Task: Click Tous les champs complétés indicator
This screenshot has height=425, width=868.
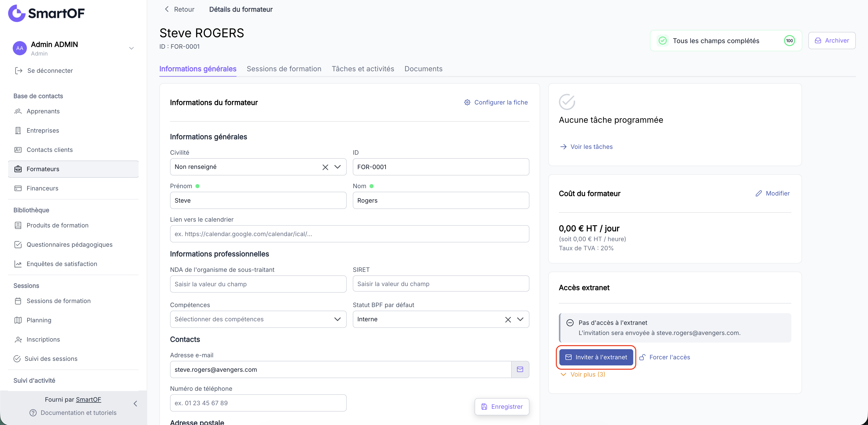Action: 726,41
